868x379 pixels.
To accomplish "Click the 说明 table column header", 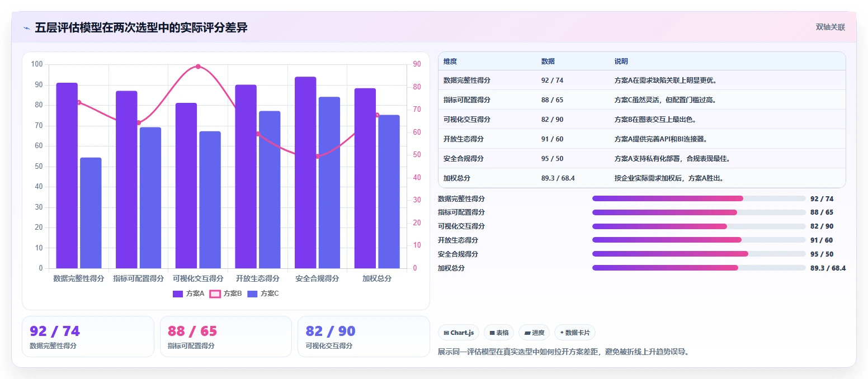I will point(621,61).
